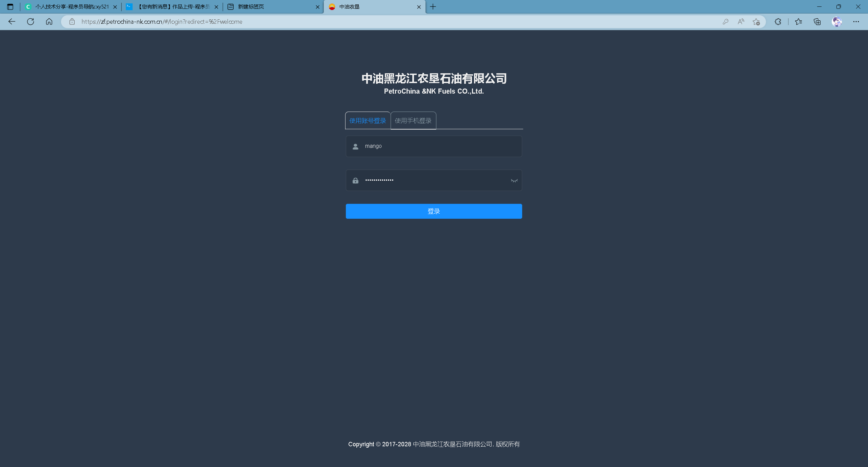
Task: Switch to 【您有新消息】作品上传 tab
Action: coord(172,7)
